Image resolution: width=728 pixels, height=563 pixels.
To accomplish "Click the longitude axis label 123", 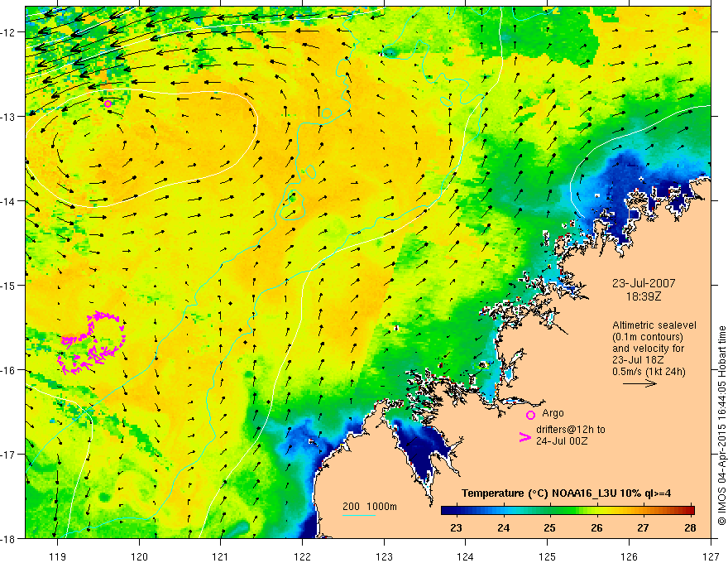I will [384, 556].
